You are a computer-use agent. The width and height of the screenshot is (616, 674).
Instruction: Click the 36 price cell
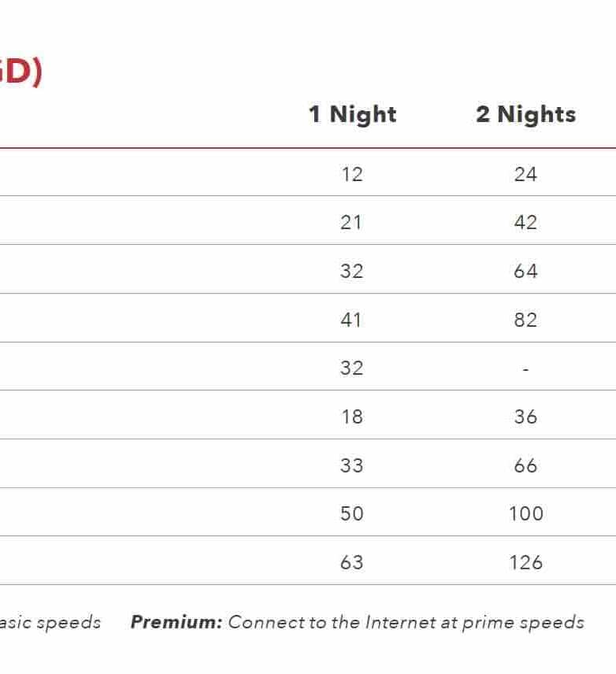(525, 417)
